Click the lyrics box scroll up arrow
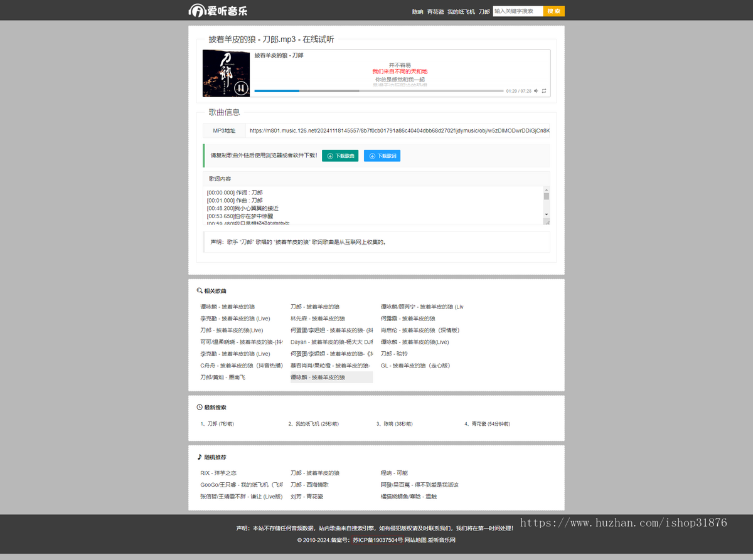Viewport: 753px width, 560px height. (x=547, y=190)
